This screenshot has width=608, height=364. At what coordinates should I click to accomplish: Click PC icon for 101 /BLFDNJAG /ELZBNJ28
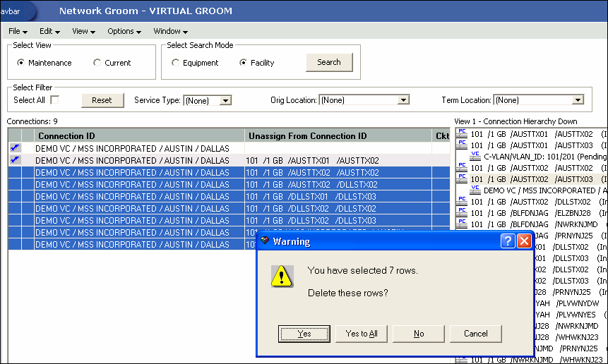(x=461, y=212)
